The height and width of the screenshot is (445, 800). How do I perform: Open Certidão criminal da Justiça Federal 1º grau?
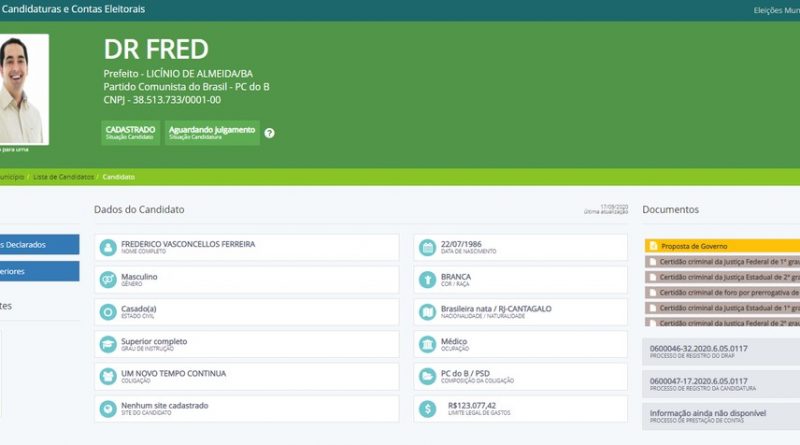[x=725, y=262]
